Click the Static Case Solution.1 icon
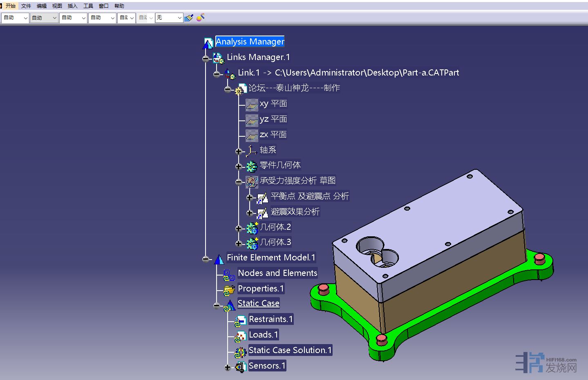Viewport: 588px width, 380px height. pos(240,351)
